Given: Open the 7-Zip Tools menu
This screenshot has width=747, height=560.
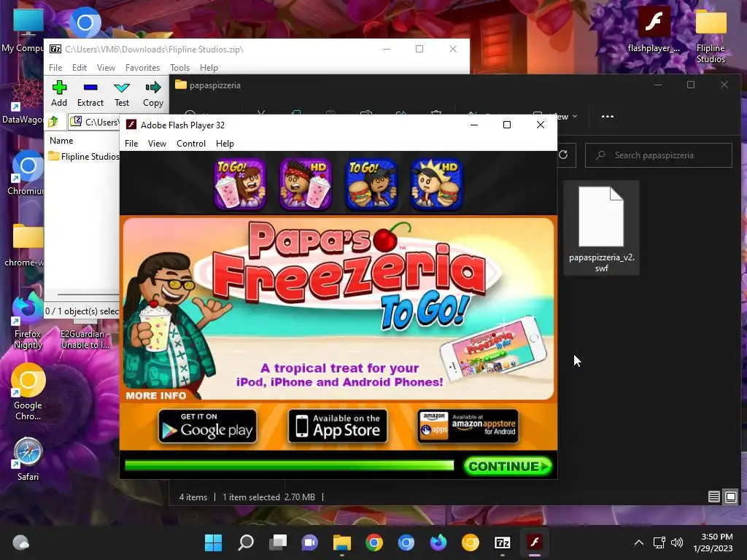Looking at the screenshot, I should tap(179, 68).
